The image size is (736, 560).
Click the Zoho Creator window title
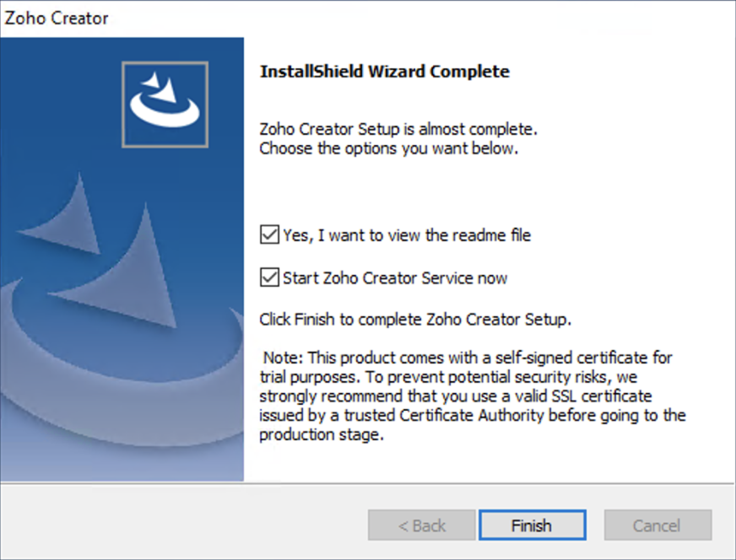pos(57,19)
